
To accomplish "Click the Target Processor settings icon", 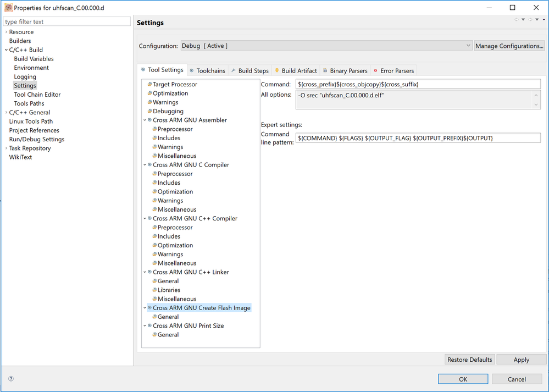I will point(149,84).
